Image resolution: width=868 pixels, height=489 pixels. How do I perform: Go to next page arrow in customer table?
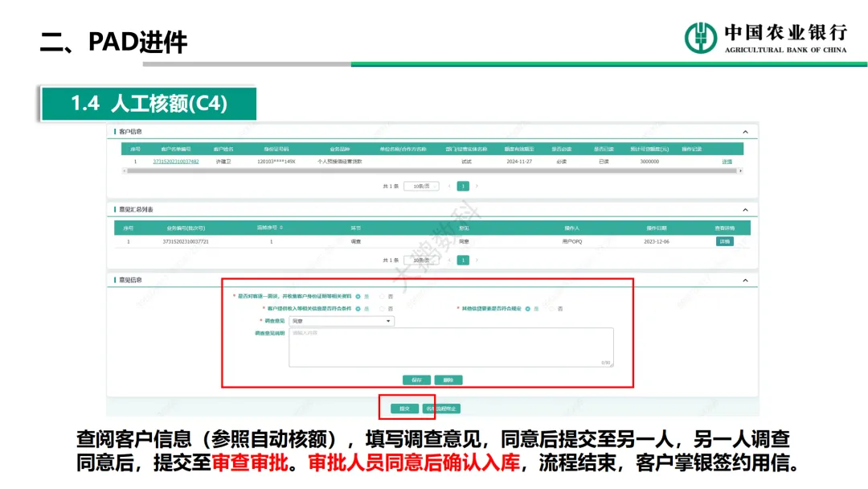coord(477,186)
